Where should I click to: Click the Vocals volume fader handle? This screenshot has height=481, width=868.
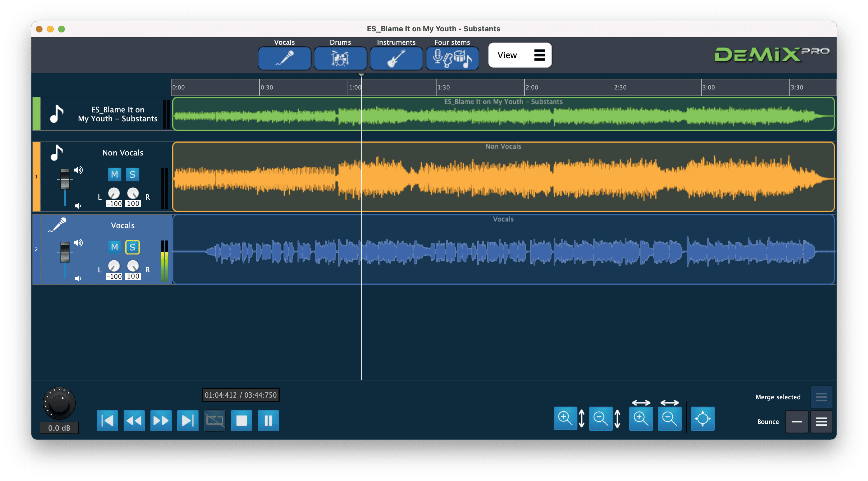[65, 252]
